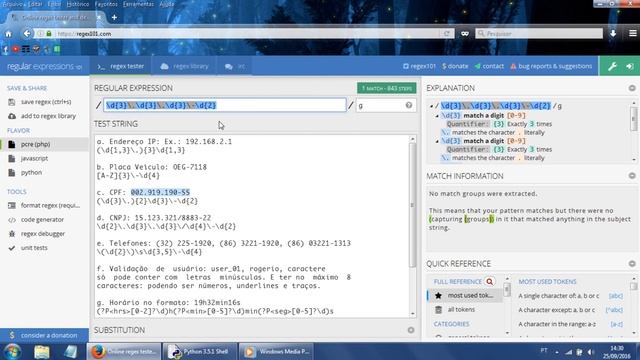Click 'consider a donation' banner
The image size is (640, 360).
pyautogui.click(x=44, y=335)
